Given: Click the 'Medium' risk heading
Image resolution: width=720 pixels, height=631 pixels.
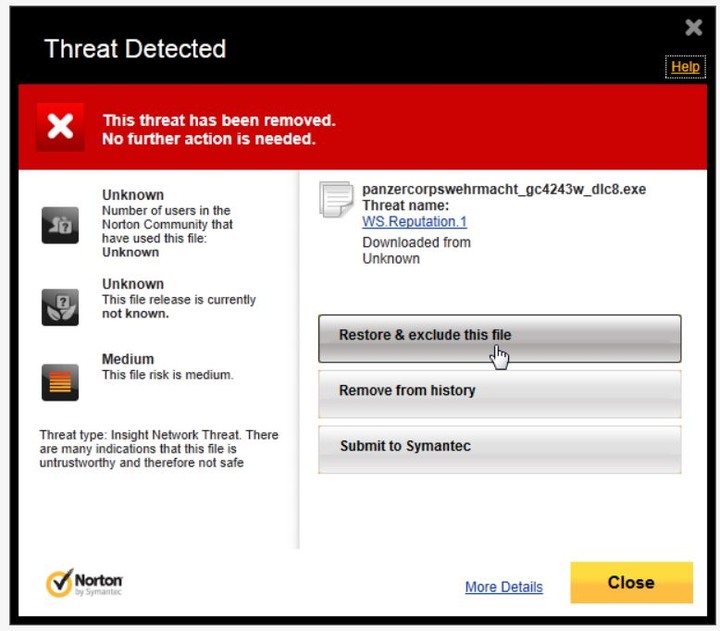Looking at the screenshot, I should pyautogui.click(x=128, y=359).
